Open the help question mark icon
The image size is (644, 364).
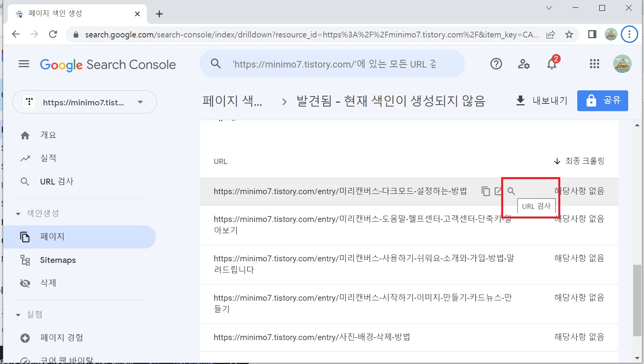[496, 64]
